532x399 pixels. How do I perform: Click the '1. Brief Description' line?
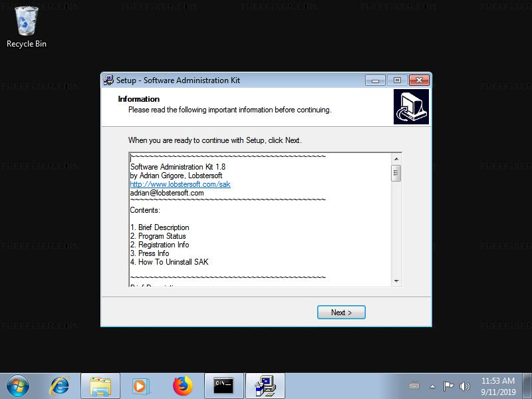tap(160, 227)
